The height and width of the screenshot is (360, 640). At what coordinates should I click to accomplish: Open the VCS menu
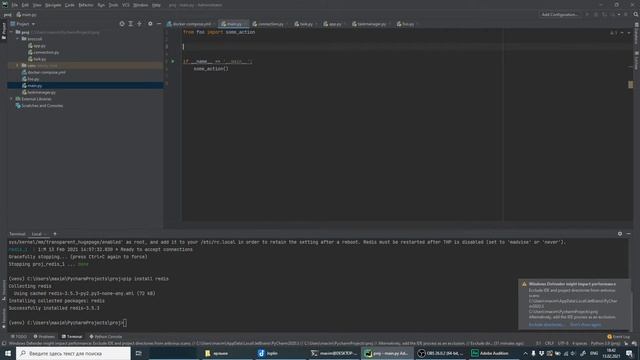pos(126,5)
